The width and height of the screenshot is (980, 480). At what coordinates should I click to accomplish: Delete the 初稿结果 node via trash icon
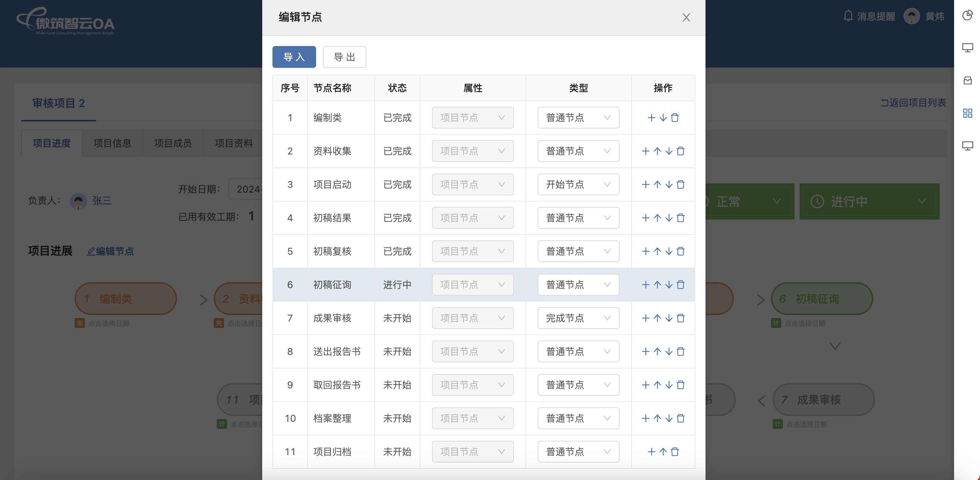pyautogui.click(x=681, y=218)
